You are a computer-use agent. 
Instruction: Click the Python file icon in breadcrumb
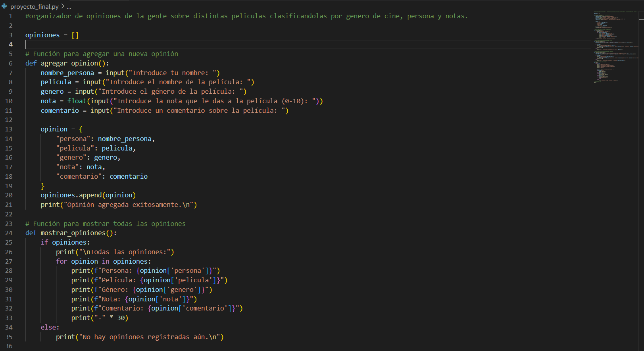coord(4,6)
